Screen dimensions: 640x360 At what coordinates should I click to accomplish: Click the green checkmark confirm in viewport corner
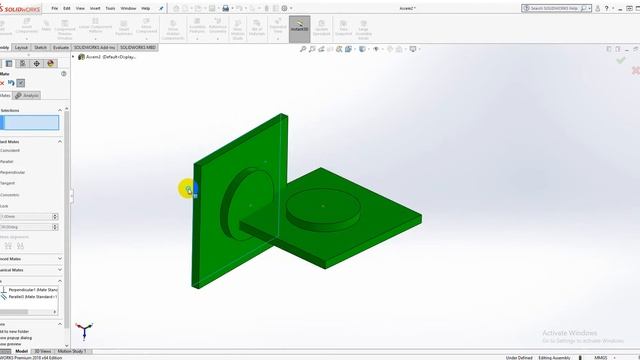pyautogui.click(x=621, y=60)
